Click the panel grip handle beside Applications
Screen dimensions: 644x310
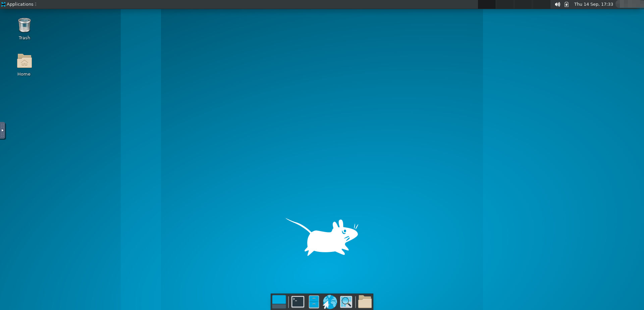tap(36, 4)
